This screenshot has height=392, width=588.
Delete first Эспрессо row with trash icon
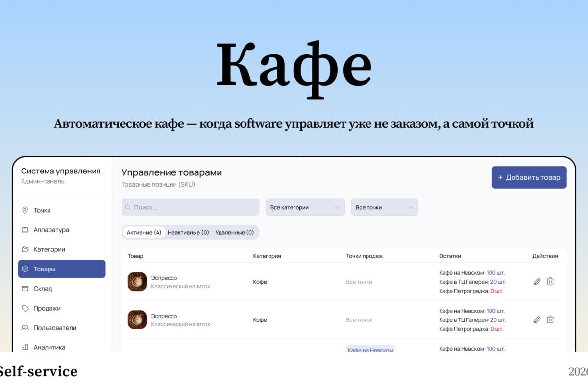point(550,282)
